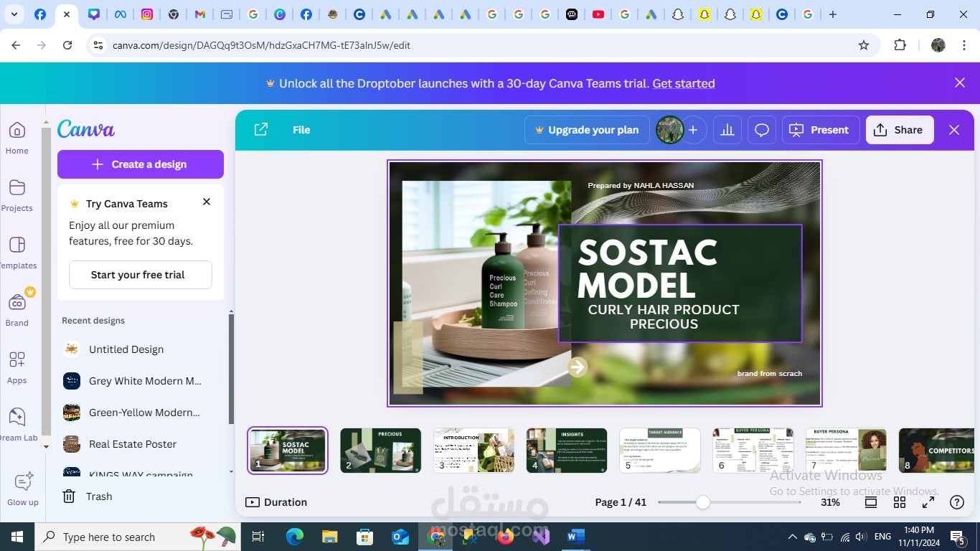Open the File menu
Screen dimensions: 980x551
pos(301,130)
